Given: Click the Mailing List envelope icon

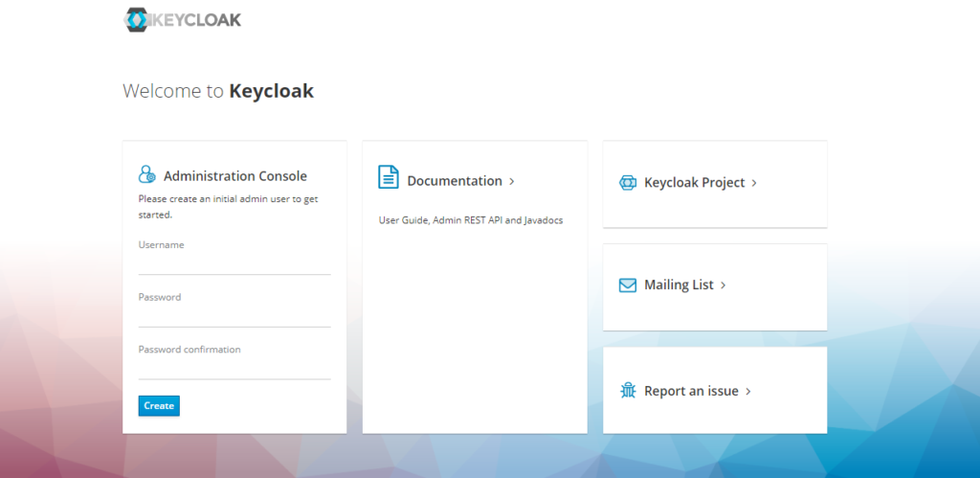Looking at the screenshot, I should 628,285.
